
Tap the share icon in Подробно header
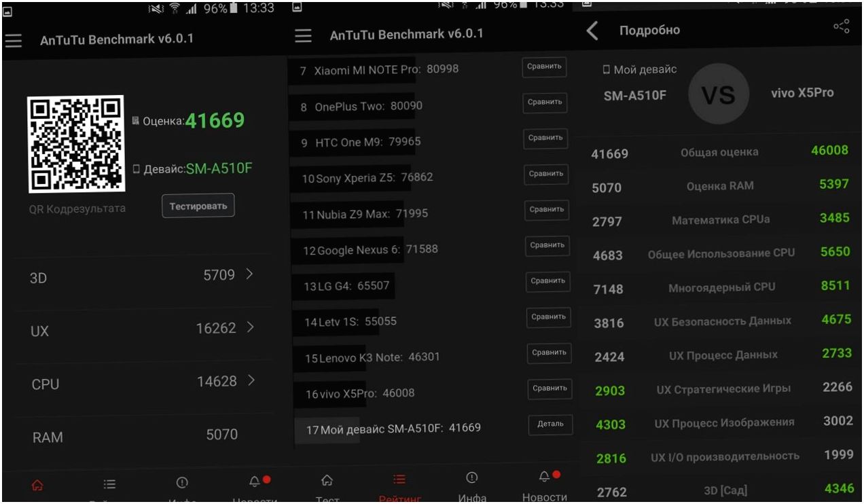coord(842,26)
